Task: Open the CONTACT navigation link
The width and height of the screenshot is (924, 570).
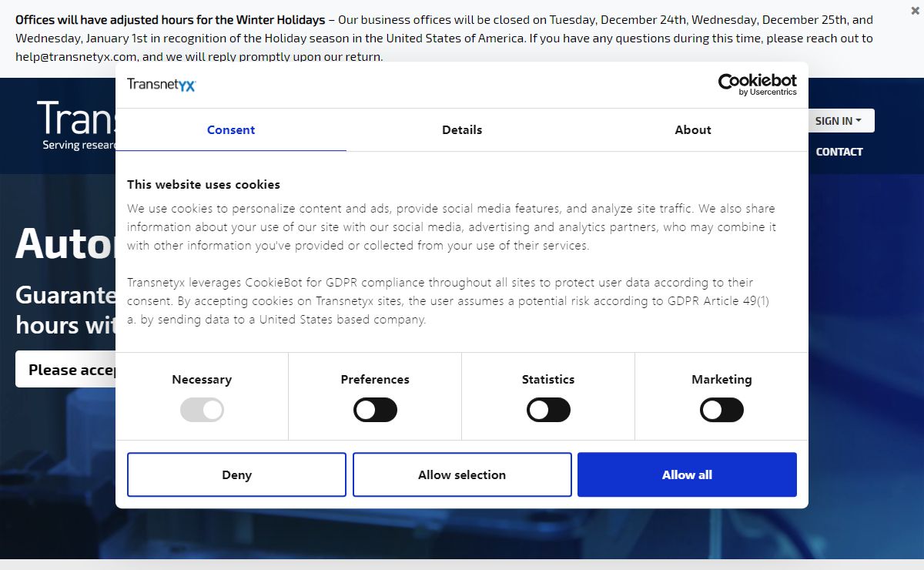Action: pos(839,152)
